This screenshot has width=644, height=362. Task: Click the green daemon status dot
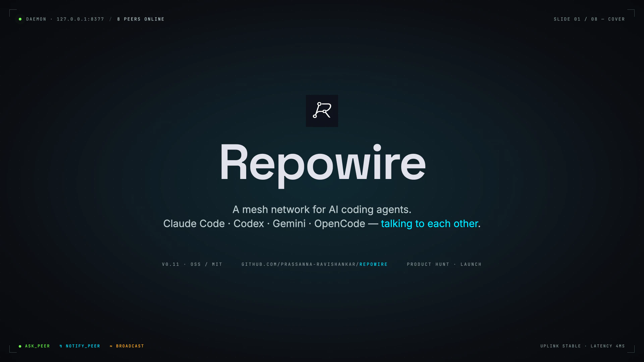point(20,19)
